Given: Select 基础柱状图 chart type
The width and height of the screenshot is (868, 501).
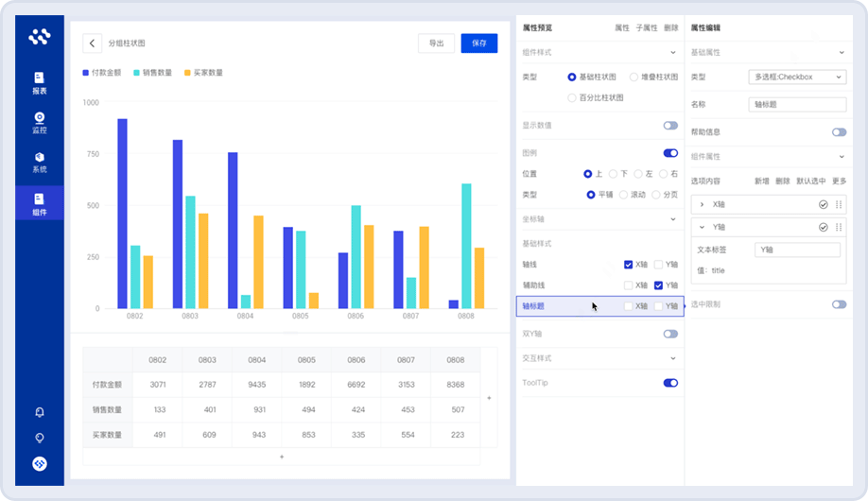Looking at the screenshot, I should pos(572,77).
